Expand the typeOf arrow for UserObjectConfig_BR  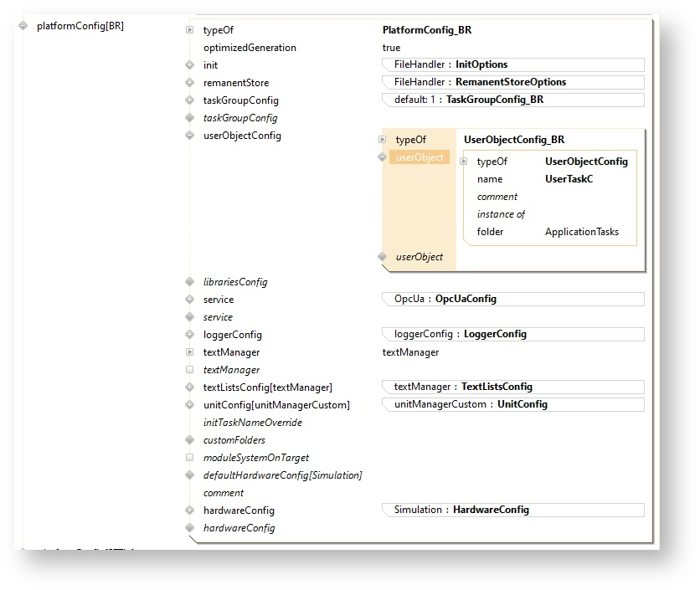[383, 140]
